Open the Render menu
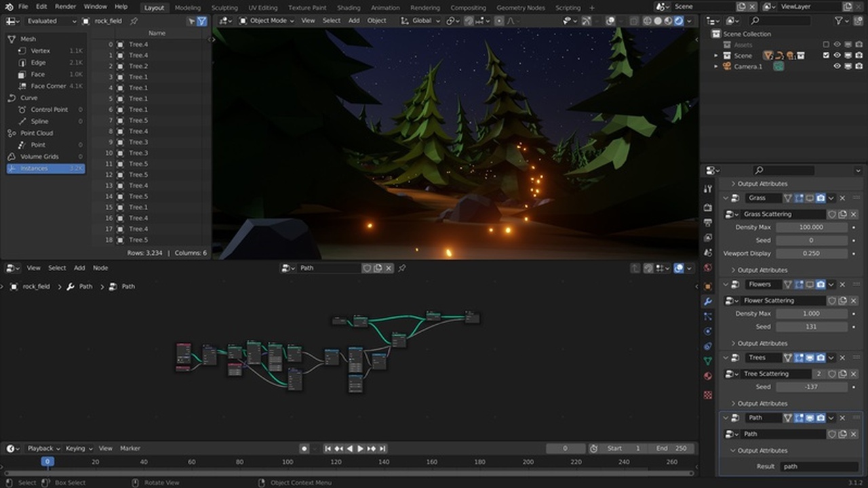This screenshot has height=488, width=868. click(65, 6)
